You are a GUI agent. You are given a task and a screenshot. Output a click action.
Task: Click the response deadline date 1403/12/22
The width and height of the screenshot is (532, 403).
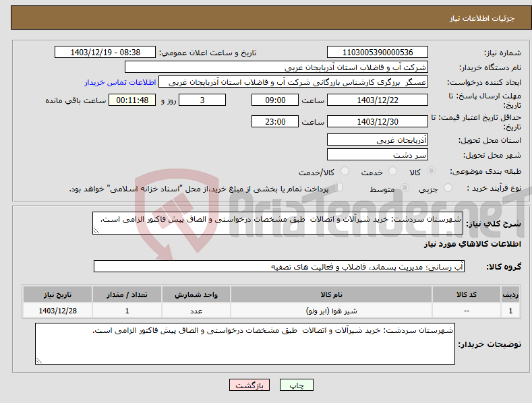378,100
